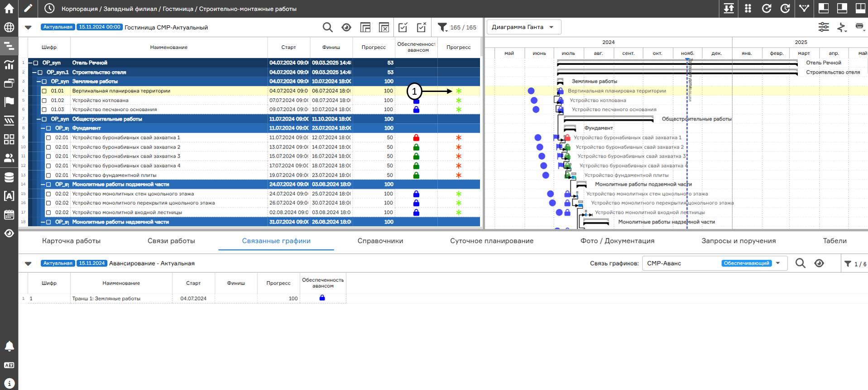Screen dimensions: 868x390
Task: Collapse the Монолитные работы подземной части group
Action: pyautogui.click(x=43, y=184)
